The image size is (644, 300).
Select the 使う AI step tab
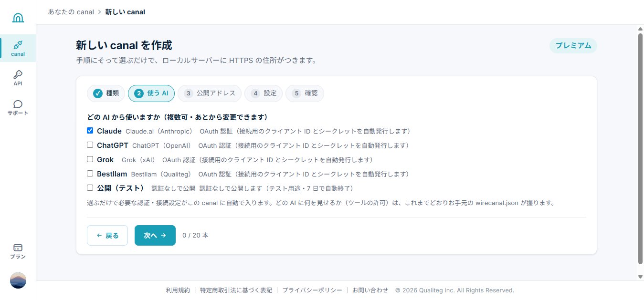[x=151, y=93]
